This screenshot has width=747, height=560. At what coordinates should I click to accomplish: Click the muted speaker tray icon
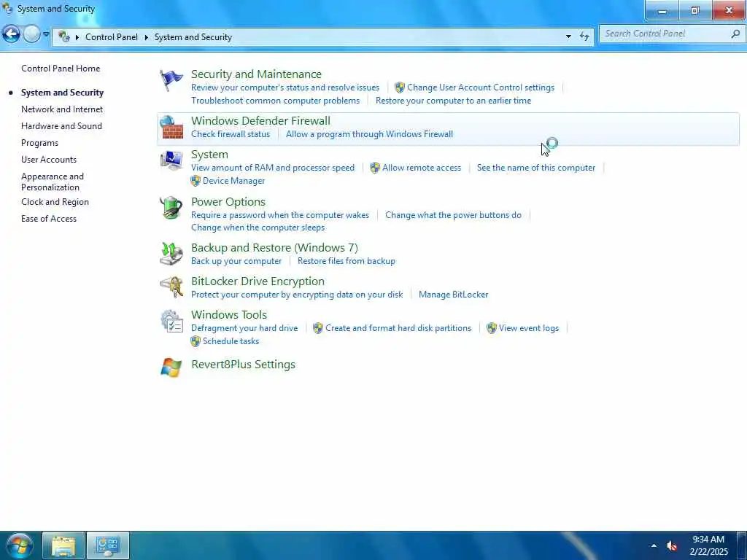[672, 546]
